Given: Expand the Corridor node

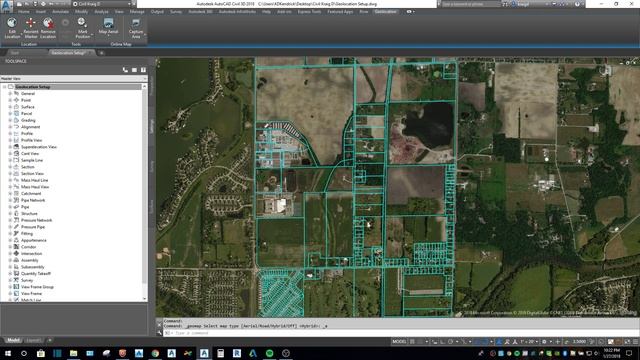Looking at the screenshot, I should 10,247.
